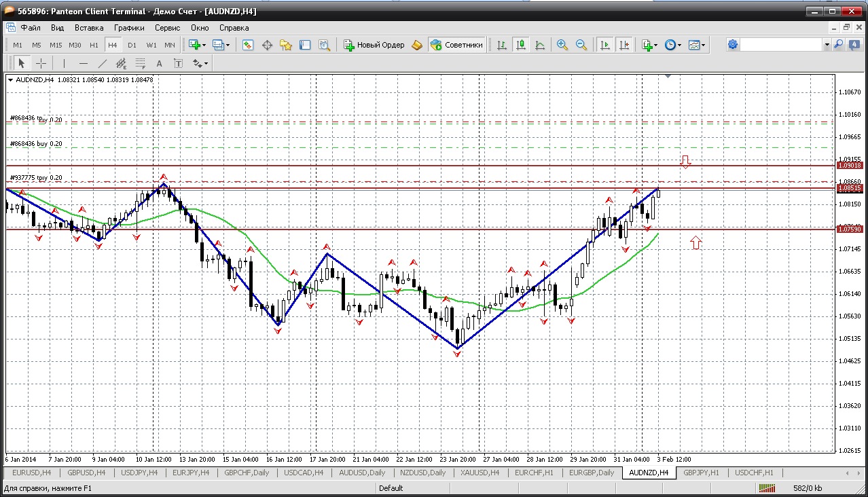Screen dimensions: 868x497
Task: Click the Новый Ордер button
Action: tap(374, 45)
